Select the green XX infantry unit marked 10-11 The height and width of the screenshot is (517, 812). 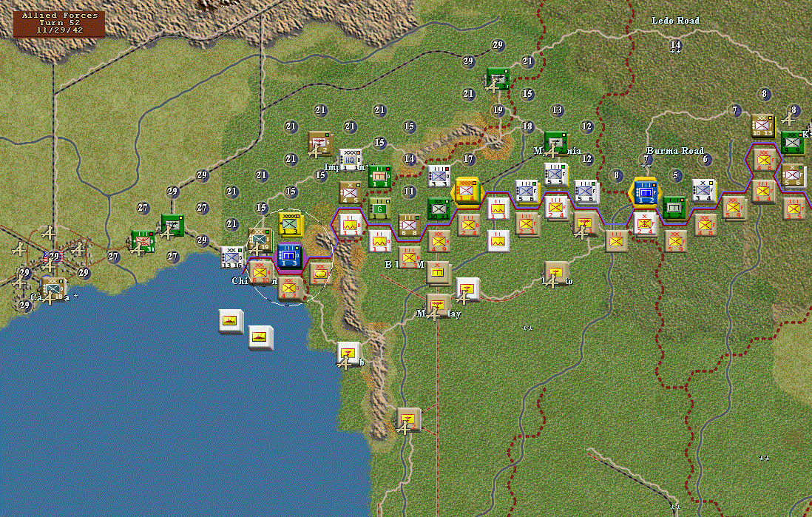click(439, 209)
